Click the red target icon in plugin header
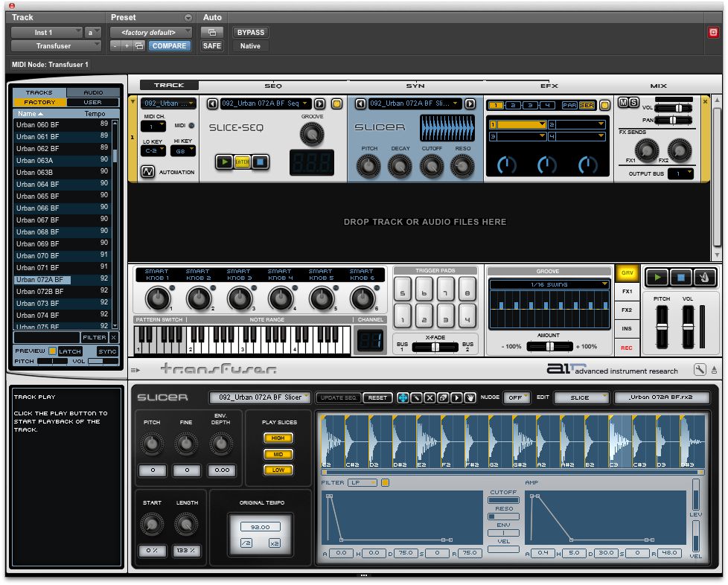 coord(713,33)
